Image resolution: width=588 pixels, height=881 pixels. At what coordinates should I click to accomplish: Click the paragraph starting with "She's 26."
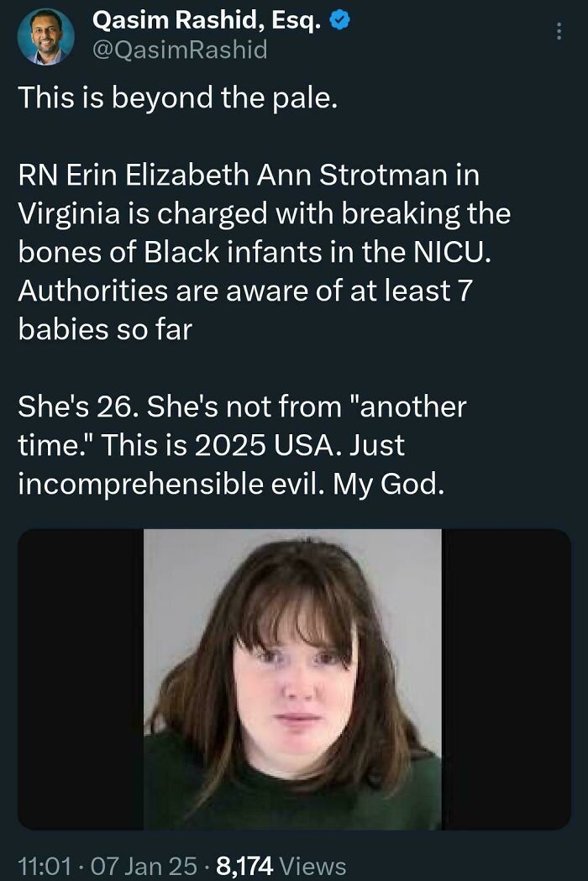[242, 445]
